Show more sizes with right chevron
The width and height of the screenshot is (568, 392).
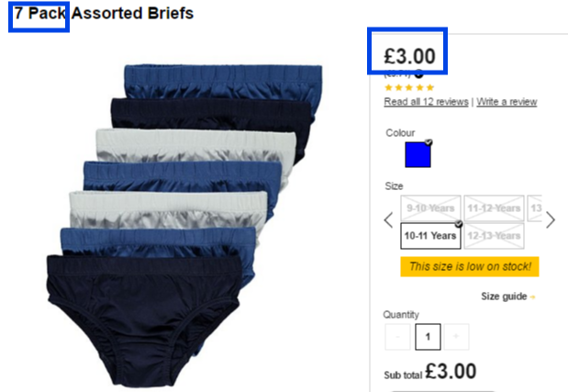pyautogui.click(x=551, y=220)
